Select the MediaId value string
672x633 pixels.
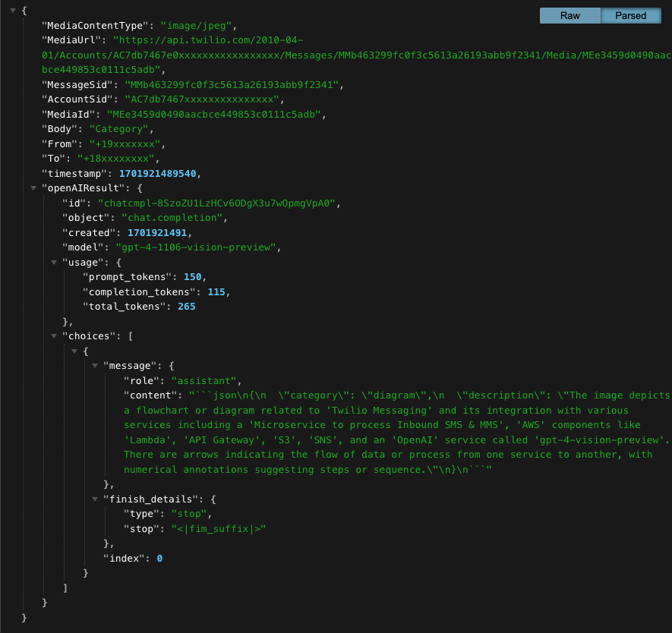tap(214, 115)
